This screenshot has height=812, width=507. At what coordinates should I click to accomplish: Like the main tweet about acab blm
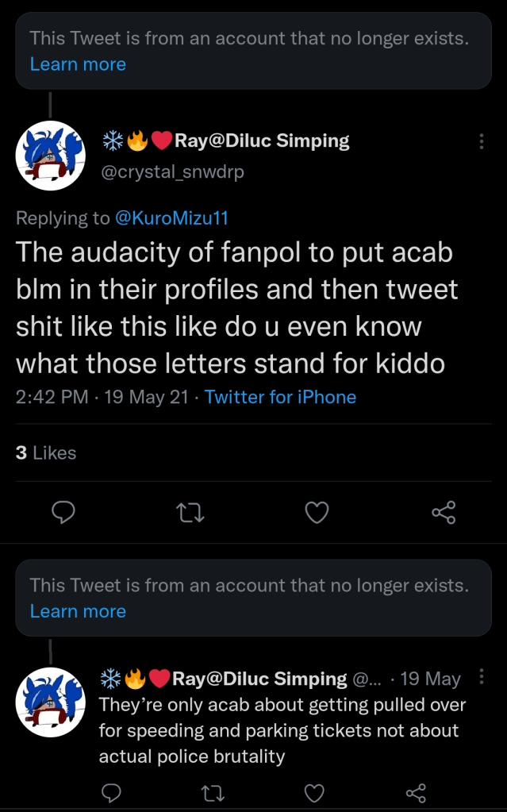pyautogui.click(x=317, y=514)
